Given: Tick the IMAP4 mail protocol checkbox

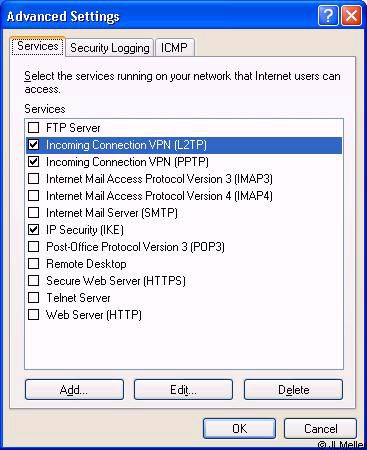Looking at the screenshot, I should click(x=34, y=196).
